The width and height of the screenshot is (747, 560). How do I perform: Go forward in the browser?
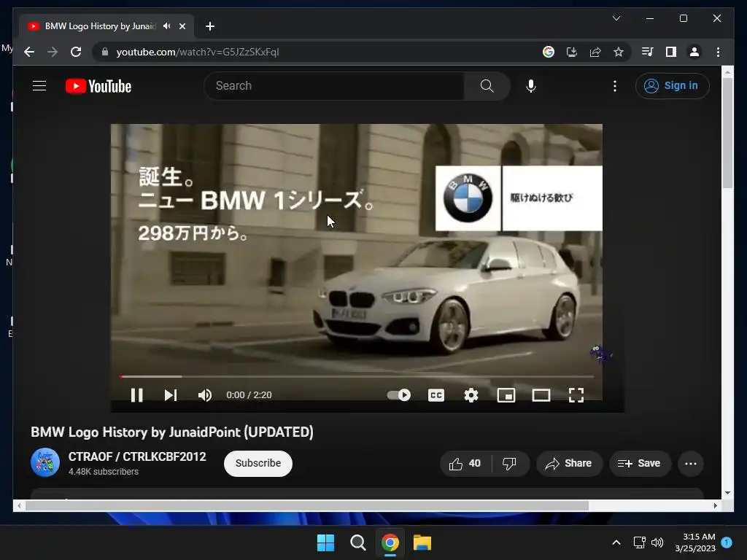coord(53,52)
